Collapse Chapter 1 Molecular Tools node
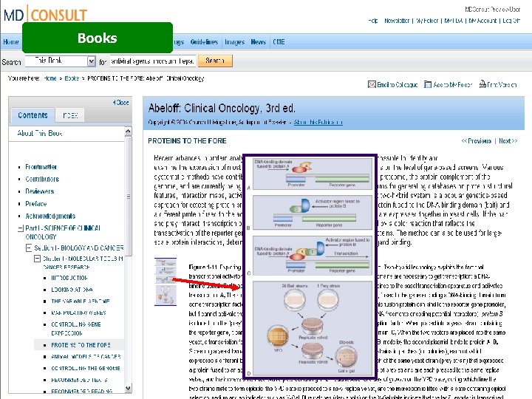 38,259
